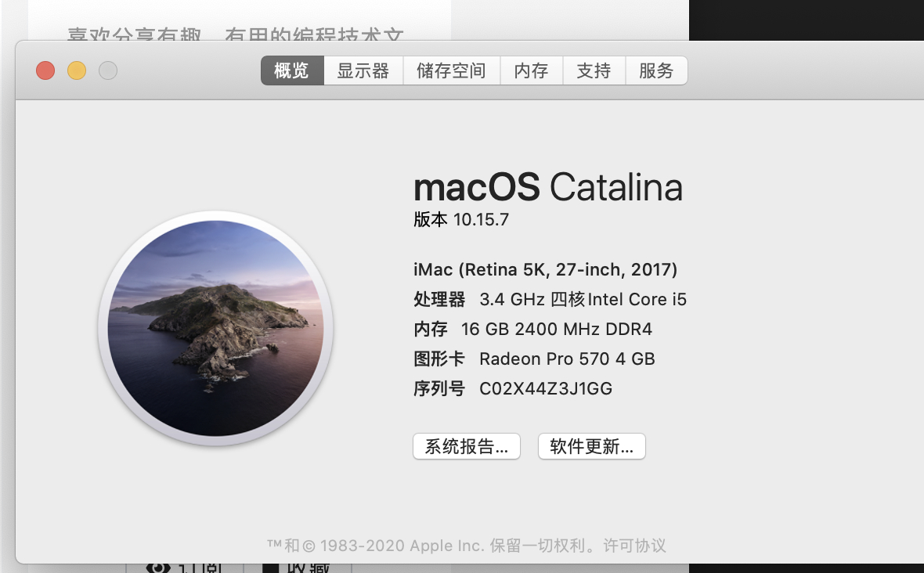This screenshot has height=573, width=924.
Task: Close the About This Mac window
Action: tap(45, 70)
